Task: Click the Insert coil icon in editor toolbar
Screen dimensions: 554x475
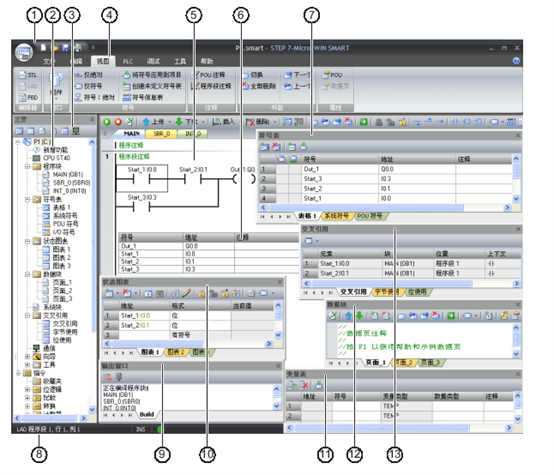Action: [x=467, y=122]
